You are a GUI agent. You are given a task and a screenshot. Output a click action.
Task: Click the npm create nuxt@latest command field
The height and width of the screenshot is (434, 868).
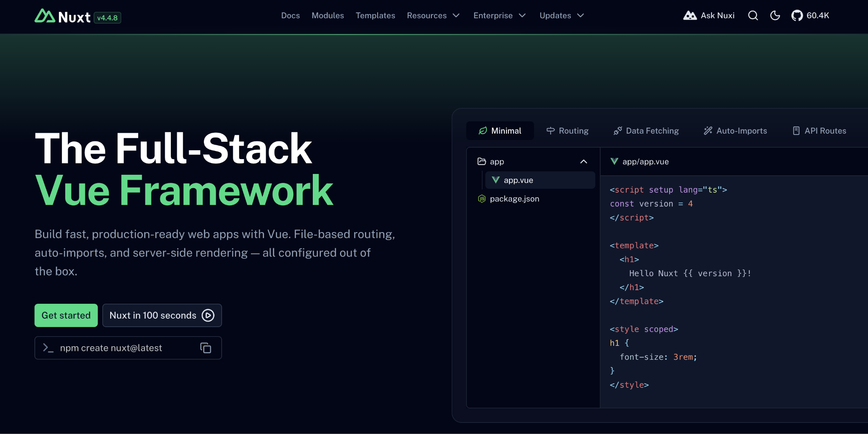[x=128, y=348]
